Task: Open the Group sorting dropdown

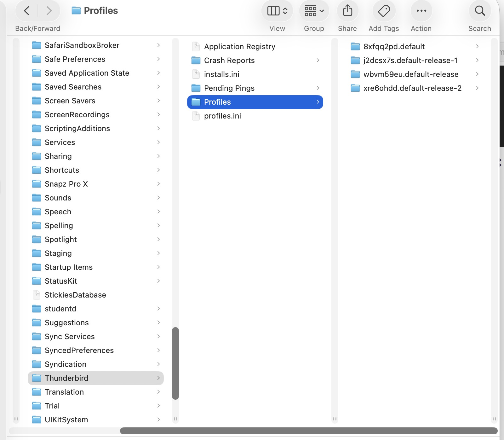Action: click(314, 11)
